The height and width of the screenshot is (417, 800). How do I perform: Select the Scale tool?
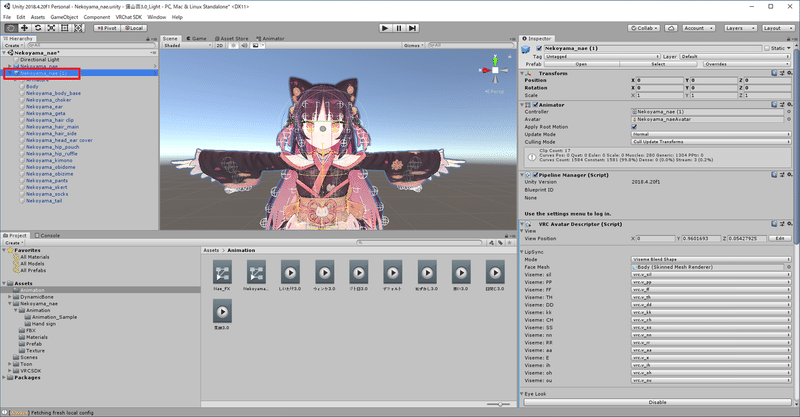(x=52, y=28)
